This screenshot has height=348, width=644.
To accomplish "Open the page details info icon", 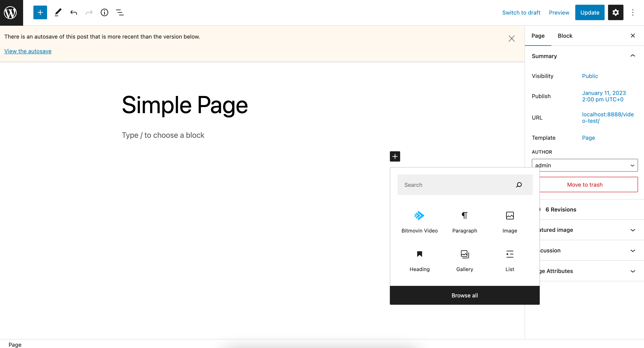I will click(104, 12).
